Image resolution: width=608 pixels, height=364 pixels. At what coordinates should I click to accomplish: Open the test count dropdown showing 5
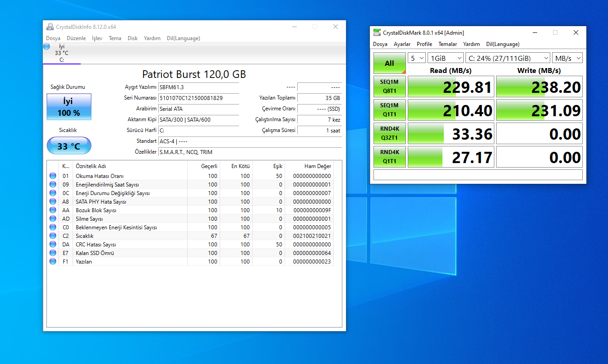coord(417,58)
